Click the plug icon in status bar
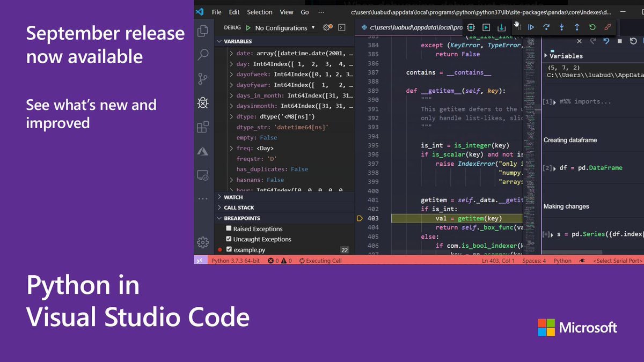Image resolution: width=644 pixels, height=362 pixels. pos(582,261)
